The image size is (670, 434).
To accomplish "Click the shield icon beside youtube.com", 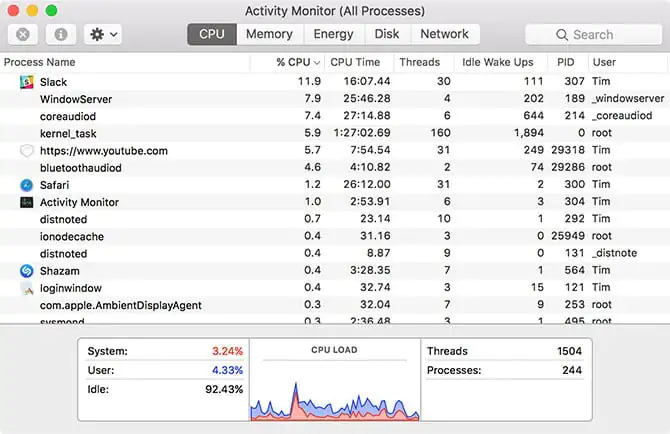I will pos(27,151).
